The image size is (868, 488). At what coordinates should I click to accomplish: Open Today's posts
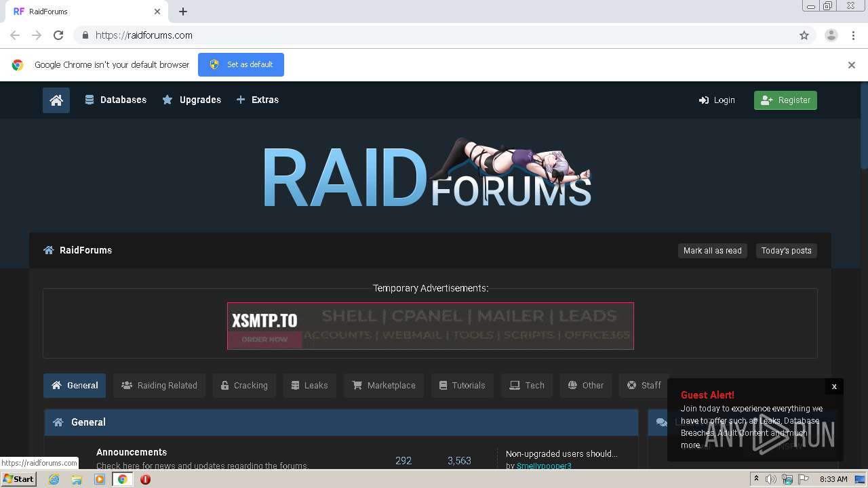pyautogui.click(x=786, y=251)
